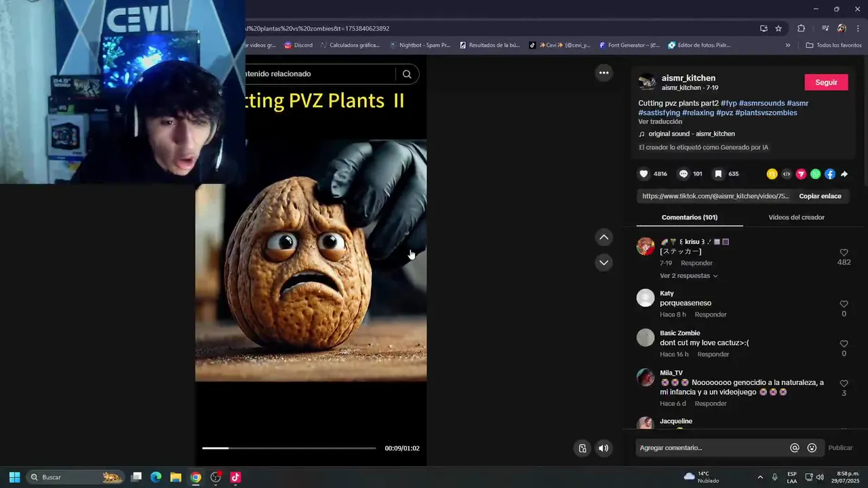Send to friends via red arrow icon

[x=801, y=174]
